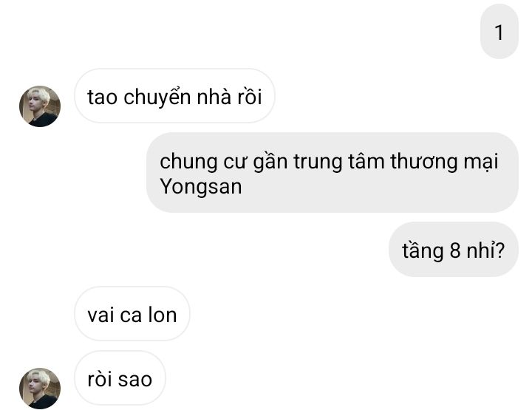Click the word "rồi" in "tao chuyển nhà rồi"
Viewport: 532px width, 410px height.
click(250, 97)
